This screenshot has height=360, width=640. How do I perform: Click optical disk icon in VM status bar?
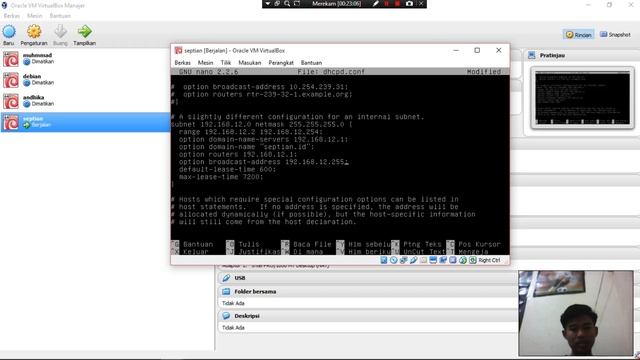click(x=393, y=260)
